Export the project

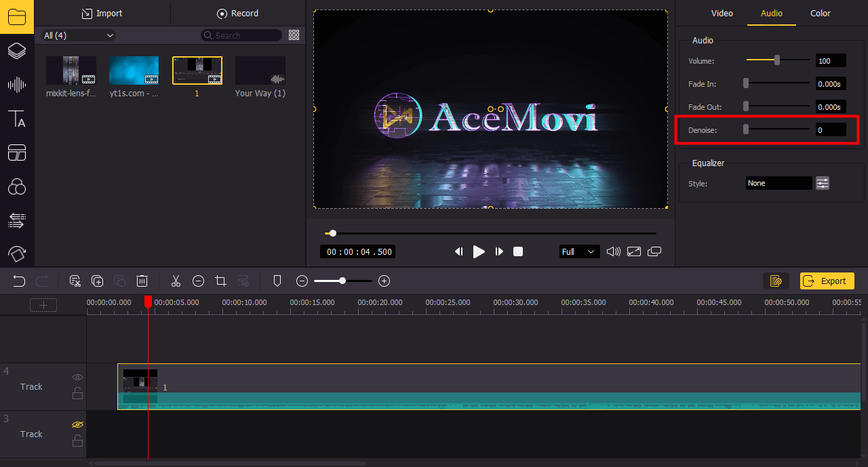pyautogui.click(x=827, y=281)
